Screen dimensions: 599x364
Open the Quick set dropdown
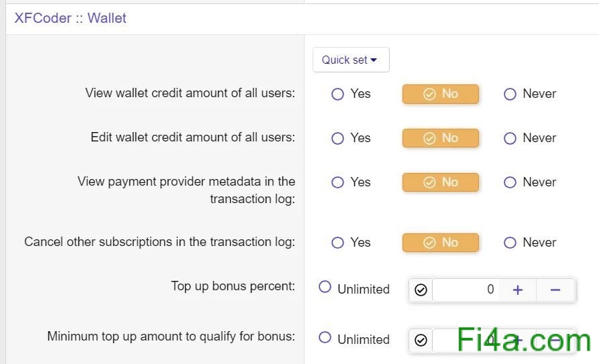[x=350, y=60]
